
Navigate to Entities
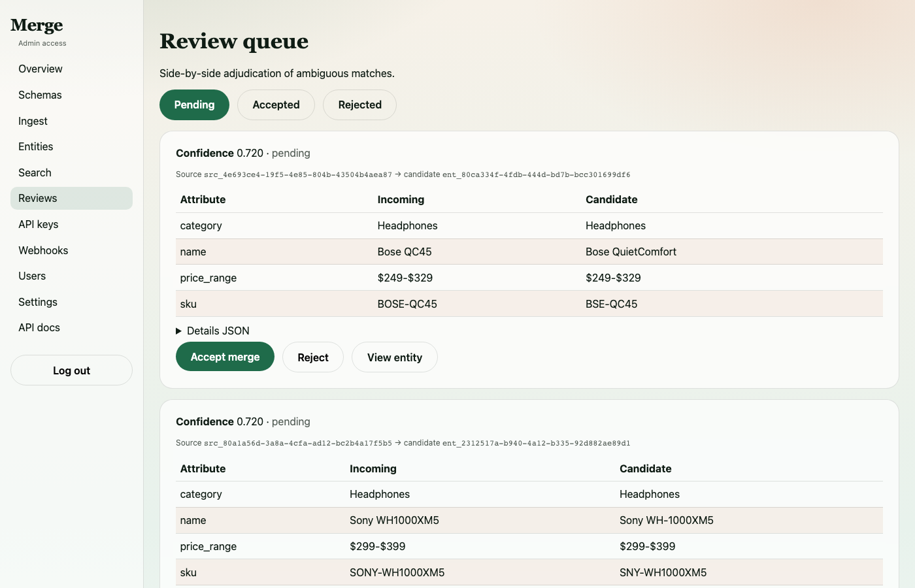click(71, 146)
